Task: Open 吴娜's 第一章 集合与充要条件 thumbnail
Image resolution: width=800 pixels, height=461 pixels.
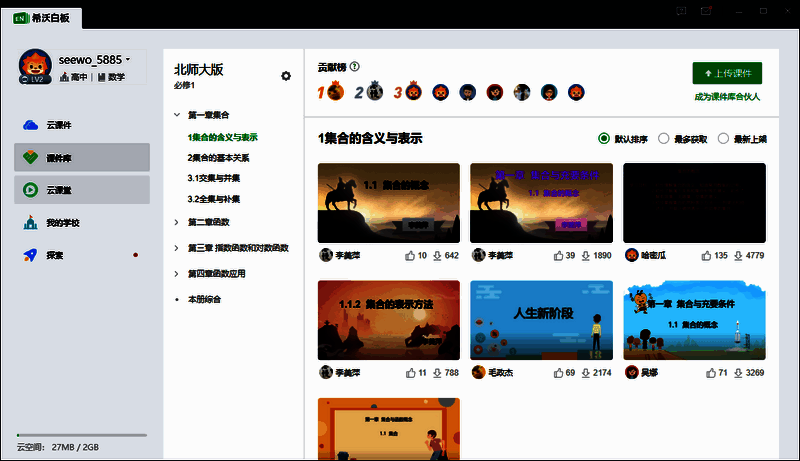Action: pos(694,320)
